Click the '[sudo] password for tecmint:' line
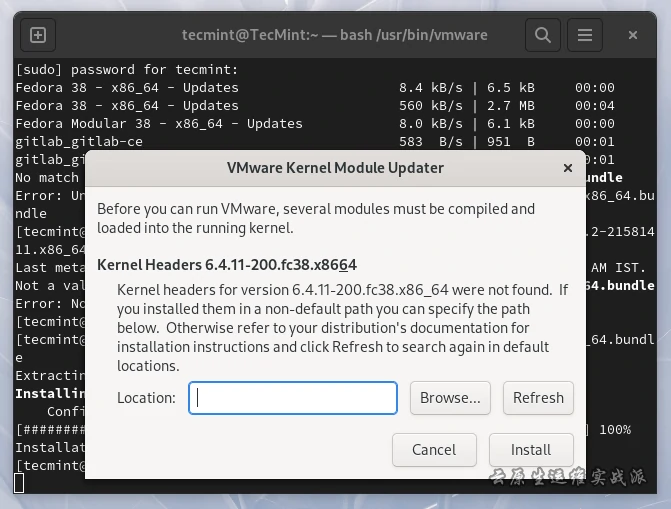This screenshot has height=509, width=671. (127, 69)
